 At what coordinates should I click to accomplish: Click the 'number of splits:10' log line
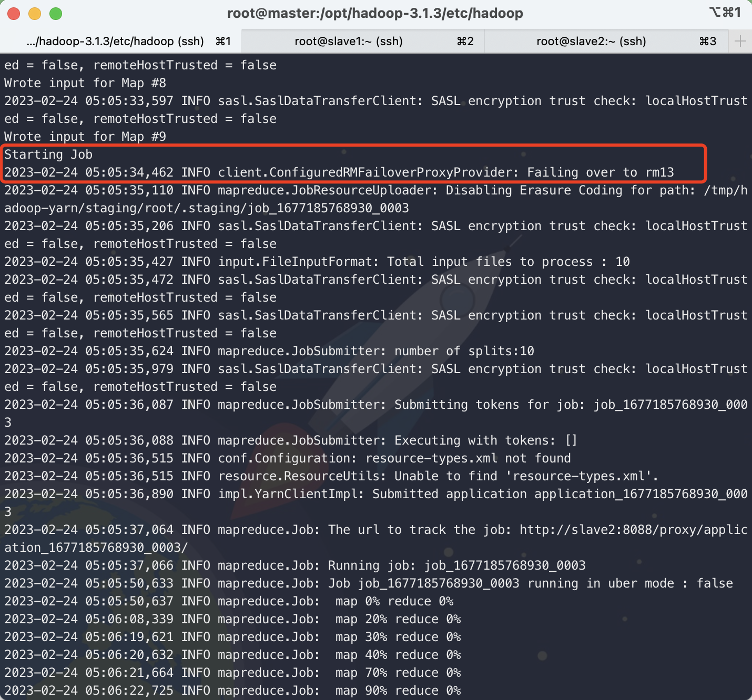[x=269, y=351]
